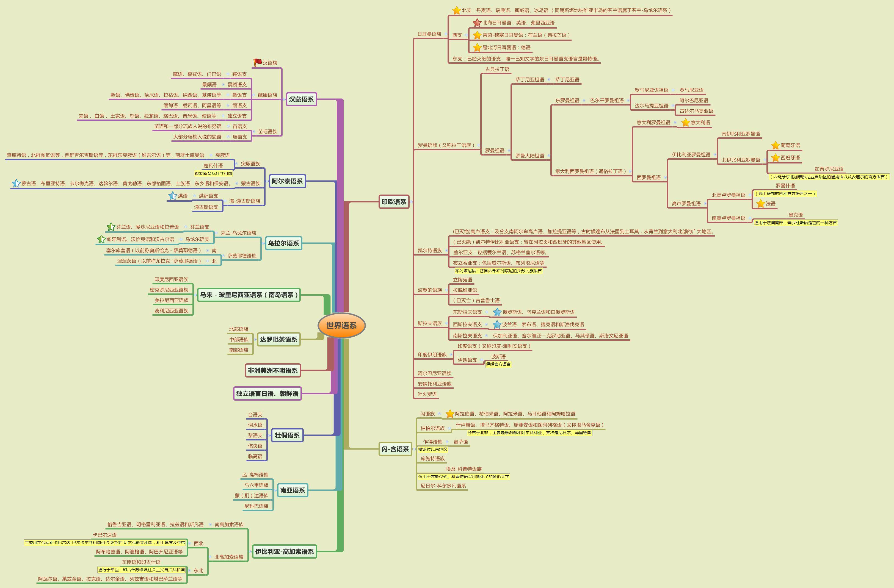Select the central 世界语系 topic
This screenshot has width=894, height=588.
tap(341, 326)
